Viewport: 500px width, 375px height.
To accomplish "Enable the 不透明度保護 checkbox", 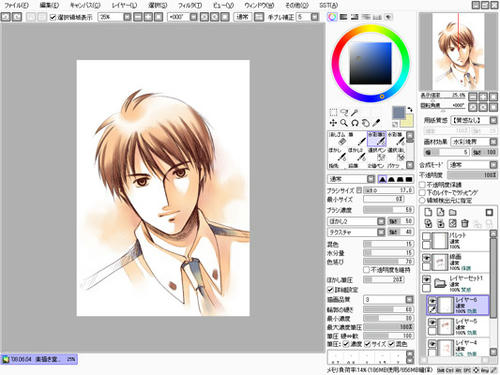I will pyautogui.click(x=423, y=185).
